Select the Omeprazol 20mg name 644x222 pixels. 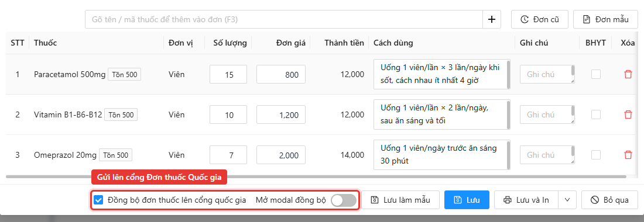[66, 155]
